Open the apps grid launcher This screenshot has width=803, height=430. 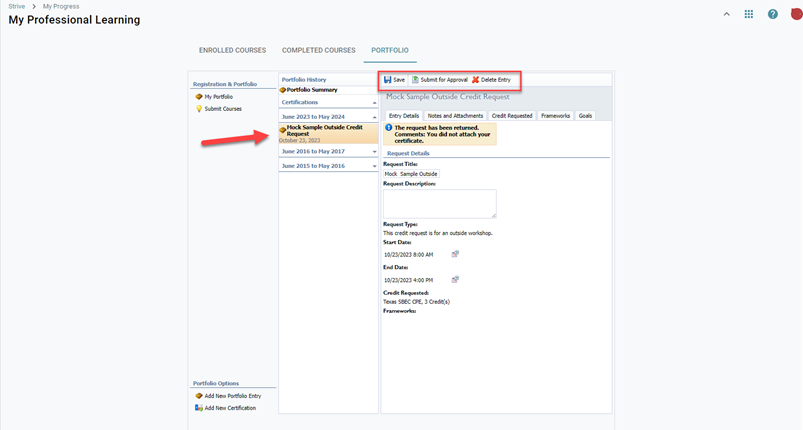(749, 15)
